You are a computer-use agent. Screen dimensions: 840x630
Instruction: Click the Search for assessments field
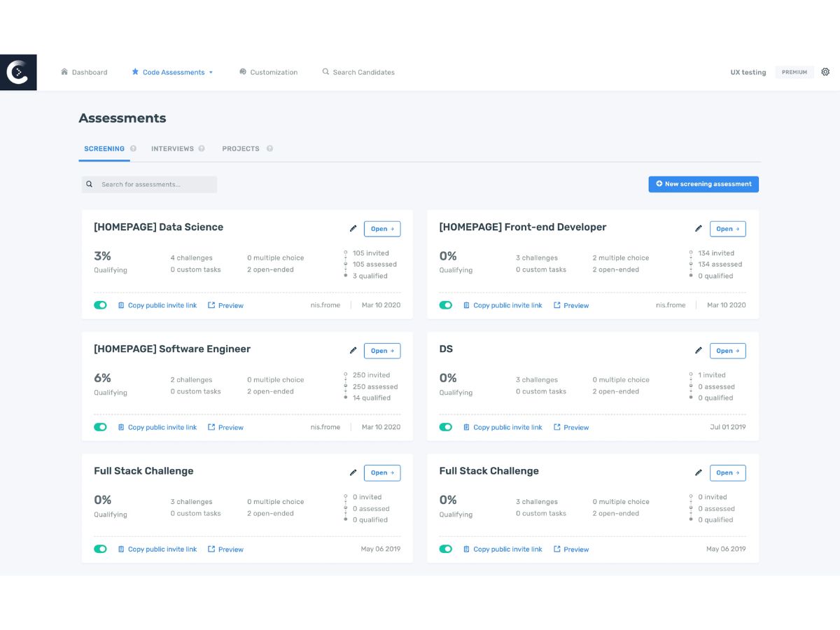(x=149, y=184)
